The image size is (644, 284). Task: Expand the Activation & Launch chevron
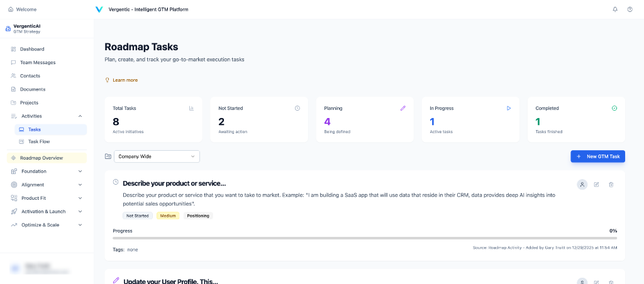(80, 211)
